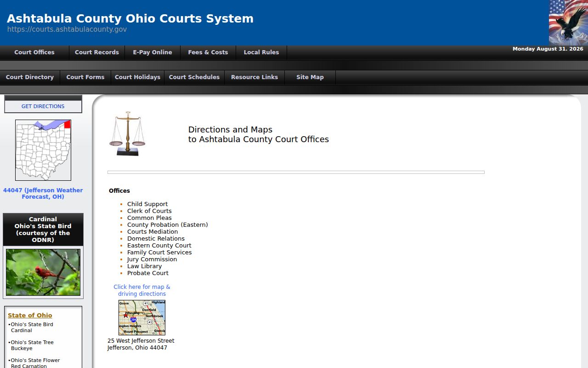Select Law Library in Offices list

144,266
